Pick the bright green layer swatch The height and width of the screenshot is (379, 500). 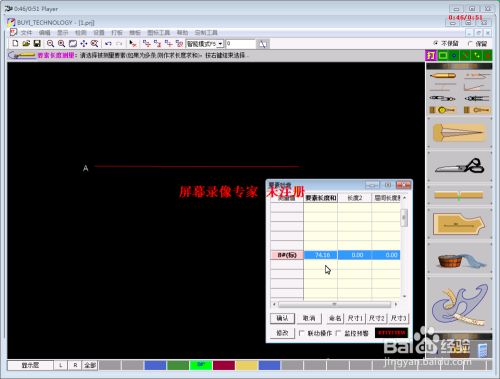(x=201, y=365)
